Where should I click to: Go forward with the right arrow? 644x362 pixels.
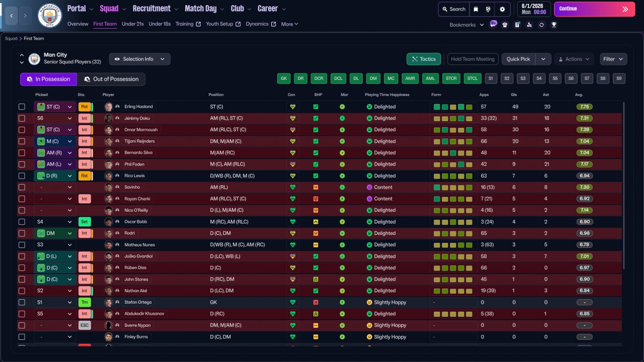(x=25, y=16)
